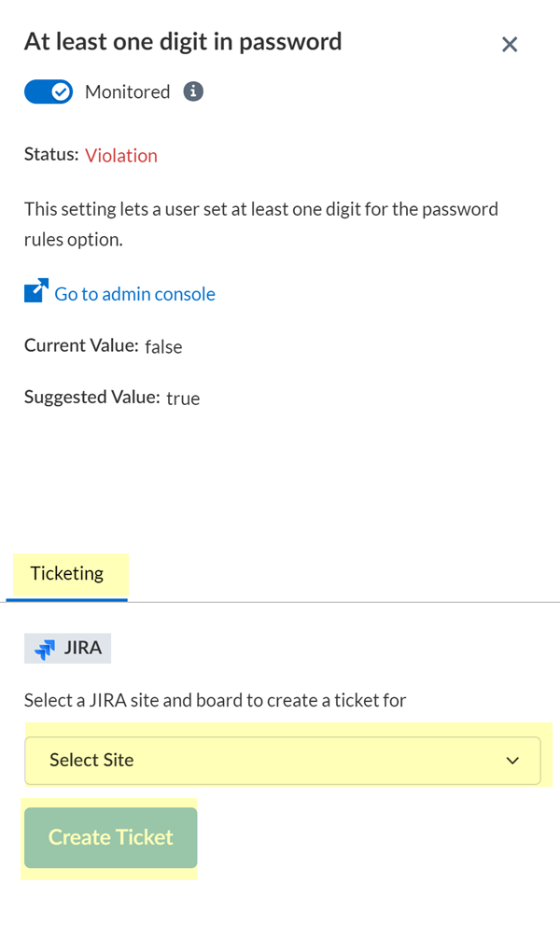Toggle the Monitored switch off
Image resolution: width=560 pixels, height=952 pixels.
click(x=49, y=91)
